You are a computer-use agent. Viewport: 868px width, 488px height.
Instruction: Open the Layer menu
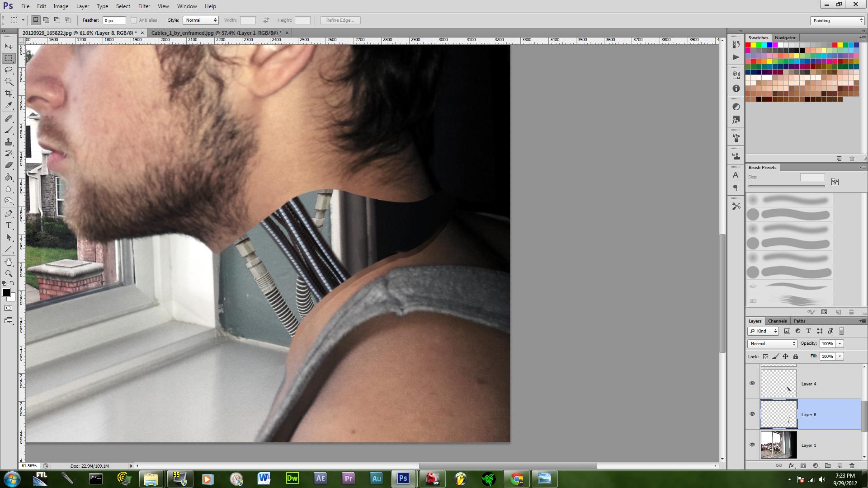(83, 6)
